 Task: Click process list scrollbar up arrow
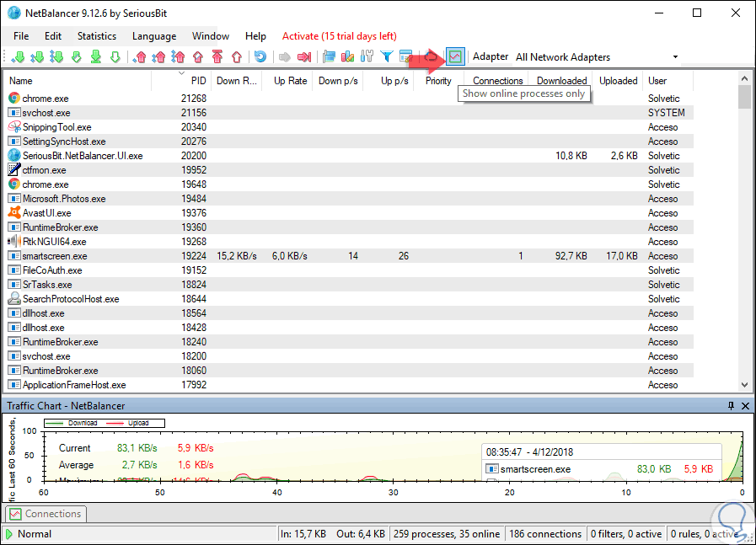(744, 78)
